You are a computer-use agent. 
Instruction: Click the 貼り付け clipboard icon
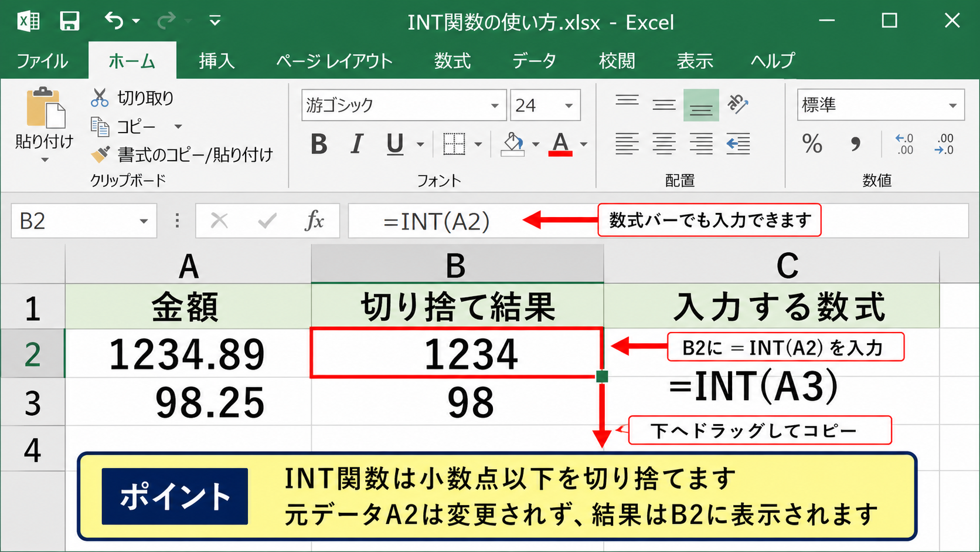click(x=45, y=107)
